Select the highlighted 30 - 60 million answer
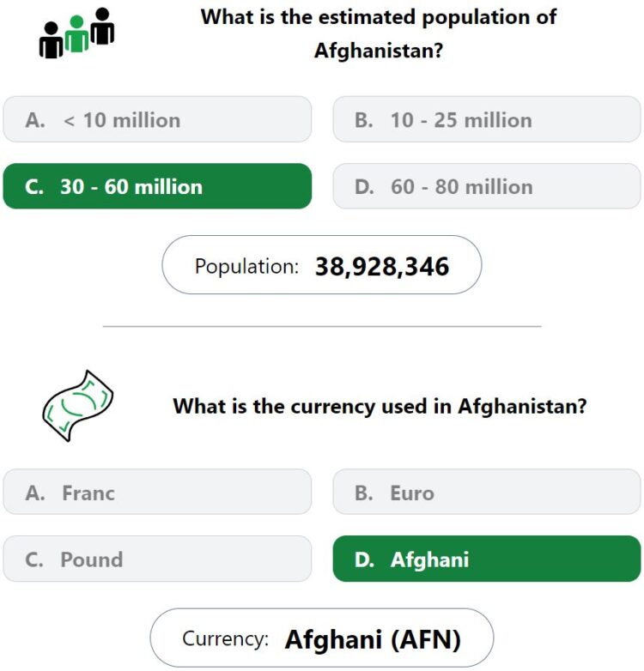This screenshot has width=644, height=671. (157, 186)
